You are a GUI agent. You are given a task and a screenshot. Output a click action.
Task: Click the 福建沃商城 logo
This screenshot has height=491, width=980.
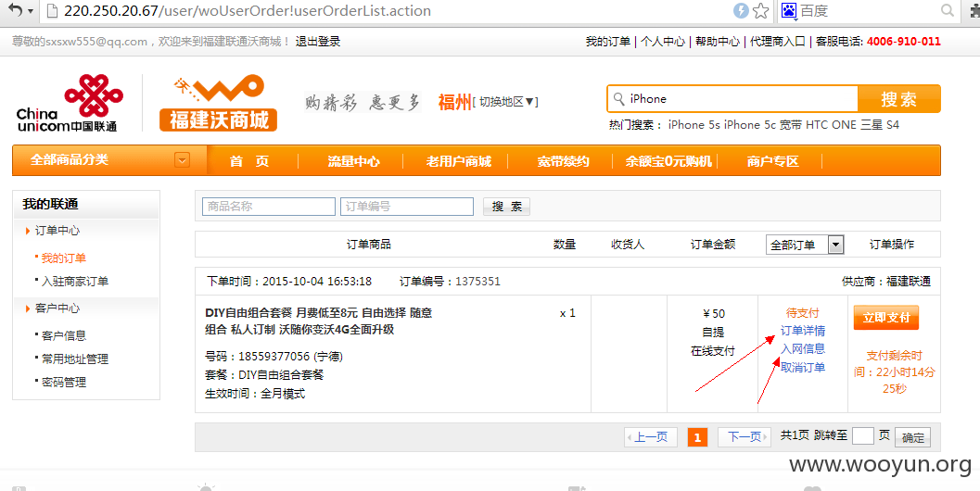(x=218, y=103)
